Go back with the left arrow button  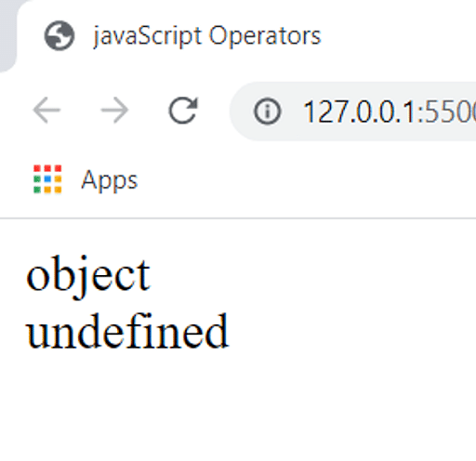click(46, 110)
